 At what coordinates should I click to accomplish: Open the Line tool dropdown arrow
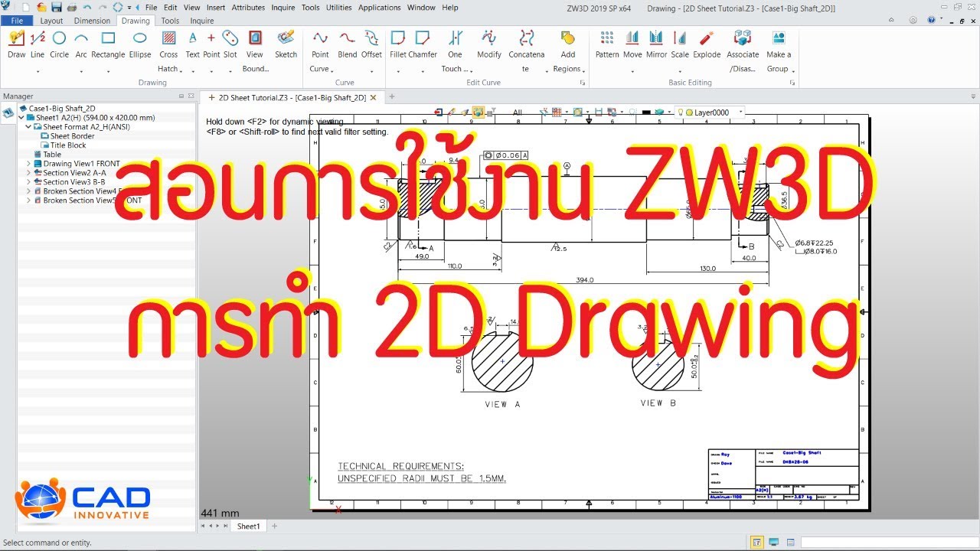pyautogui.click(x=38, y=71)
